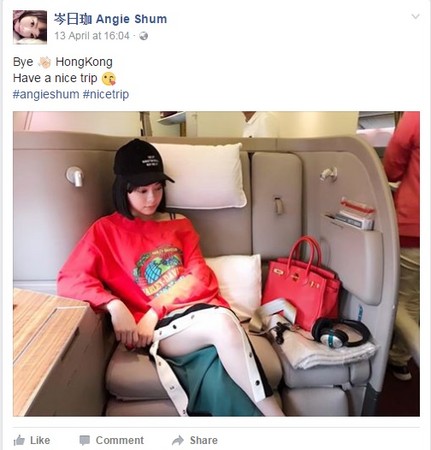The height and width of the screenshot is (450, 431).
Task: Click the red handbag in the photo
Action: click(301, 282)
